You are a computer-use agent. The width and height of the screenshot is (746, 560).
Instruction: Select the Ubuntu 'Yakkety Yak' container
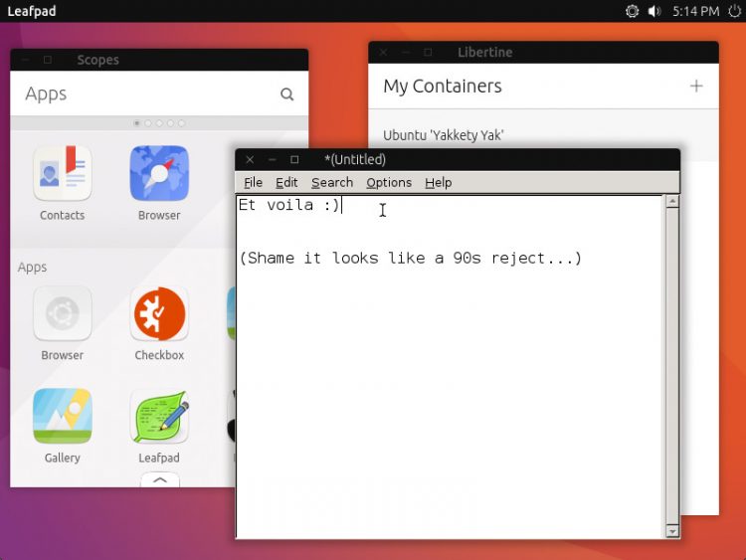coord(543,135)
